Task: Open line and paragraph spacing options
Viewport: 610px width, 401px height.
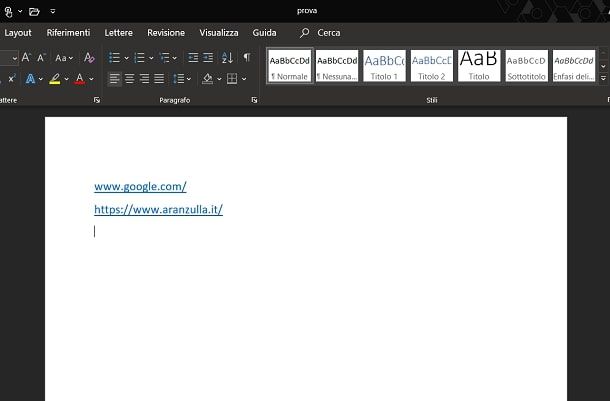Action: click(x=182, y=79)
